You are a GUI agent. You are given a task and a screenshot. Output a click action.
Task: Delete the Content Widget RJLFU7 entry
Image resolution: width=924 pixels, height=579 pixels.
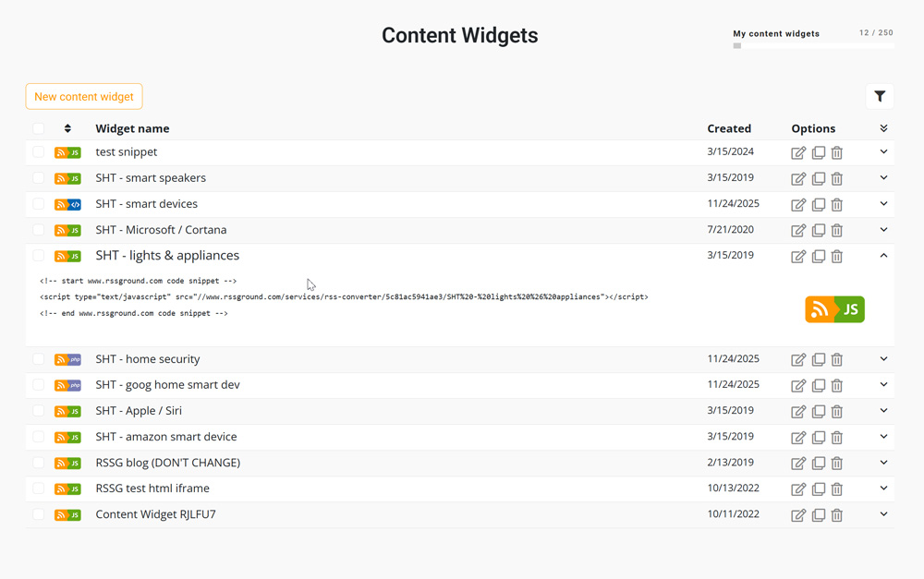click(x=837, y=514)
